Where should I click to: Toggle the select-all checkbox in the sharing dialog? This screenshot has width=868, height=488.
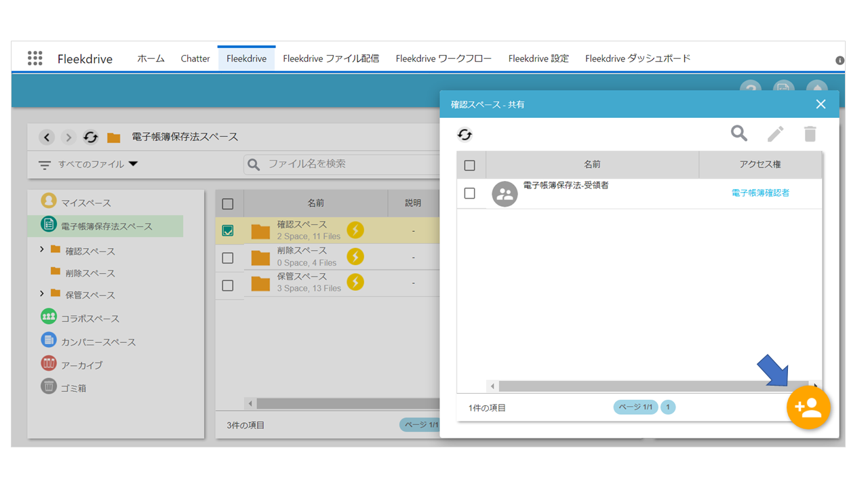[469, 165]
